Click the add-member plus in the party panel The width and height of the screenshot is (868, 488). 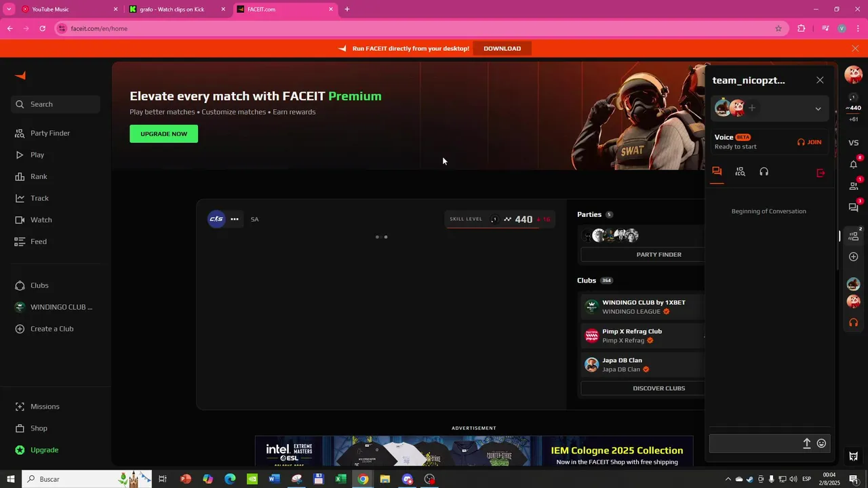click(751, 108)
